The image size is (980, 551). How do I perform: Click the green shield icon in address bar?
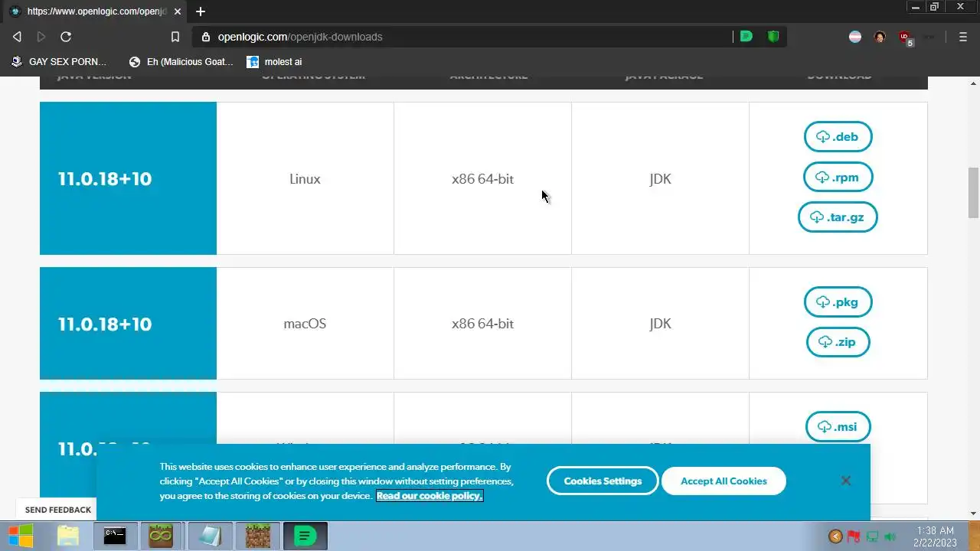[x=773, y=37]
